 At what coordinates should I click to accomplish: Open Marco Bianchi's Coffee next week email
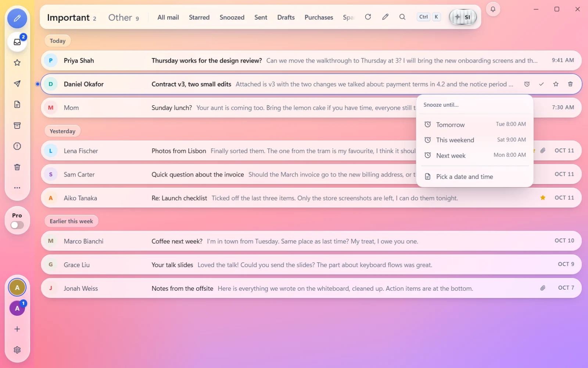[x=311, y=241]
